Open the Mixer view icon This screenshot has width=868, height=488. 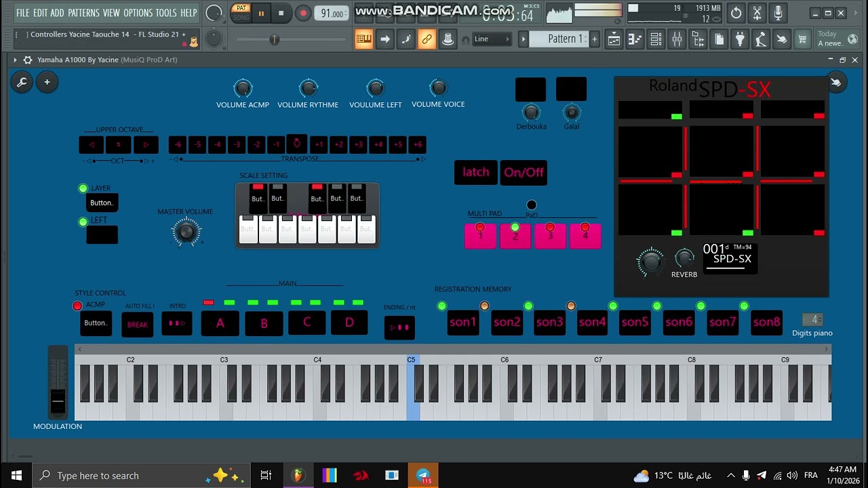(x=677, y=40)
